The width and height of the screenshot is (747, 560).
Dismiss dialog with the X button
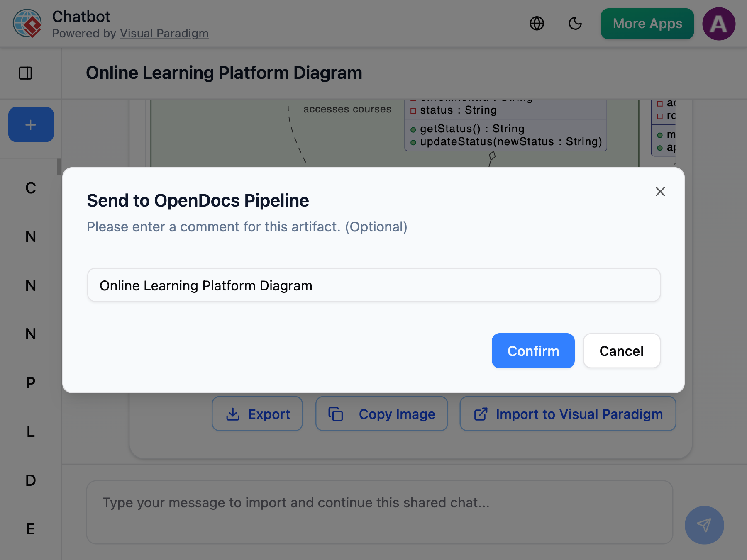[660, 192]
